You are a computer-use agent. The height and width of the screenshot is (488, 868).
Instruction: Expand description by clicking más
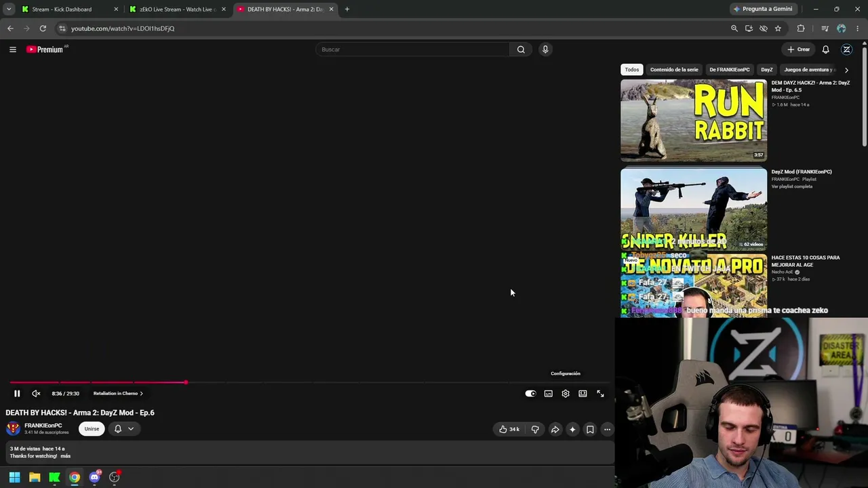tap(65, 456)
